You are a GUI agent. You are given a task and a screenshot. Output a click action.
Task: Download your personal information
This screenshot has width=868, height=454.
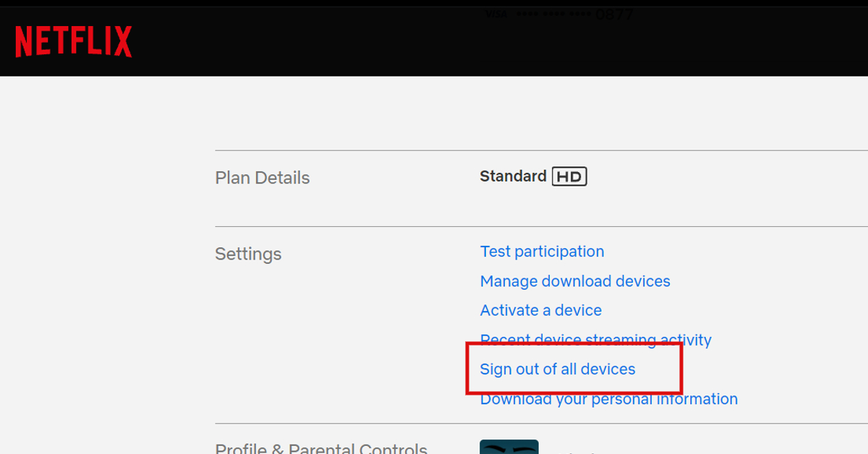pos(608,398)
